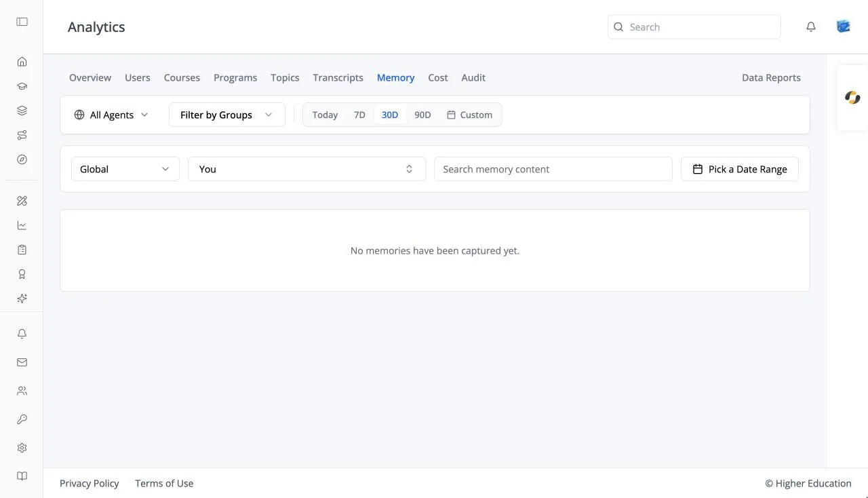The height and width of the screenshot is (498, 868).
Task: Open the user avatar in the header
Action: click(x=844, y=26)
